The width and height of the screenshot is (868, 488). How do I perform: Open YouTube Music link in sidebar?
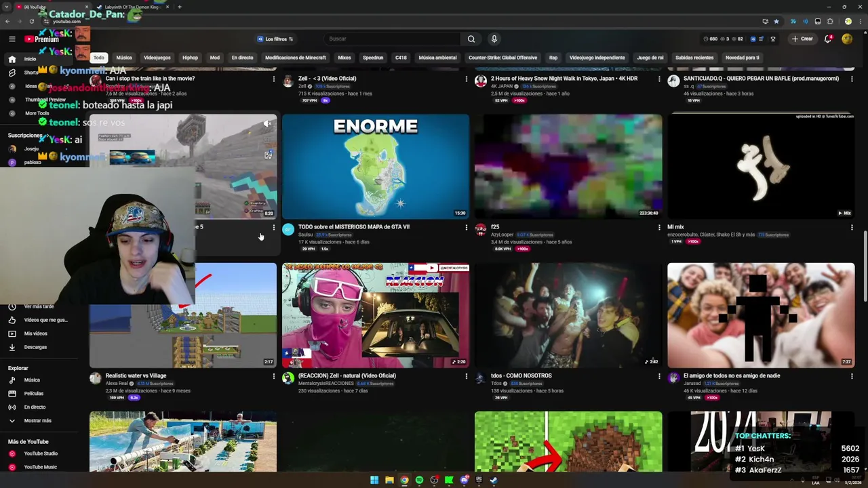39,467
